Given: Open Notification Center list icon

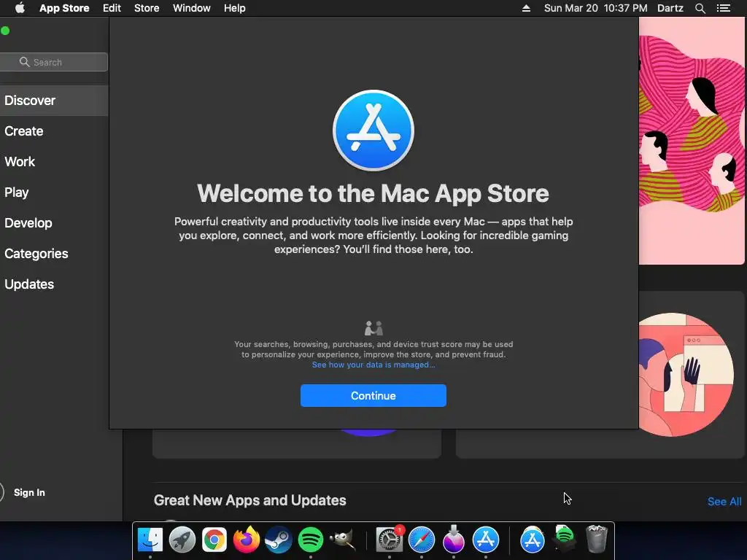Looking at the screenshot, I should [x=723, y=8].
